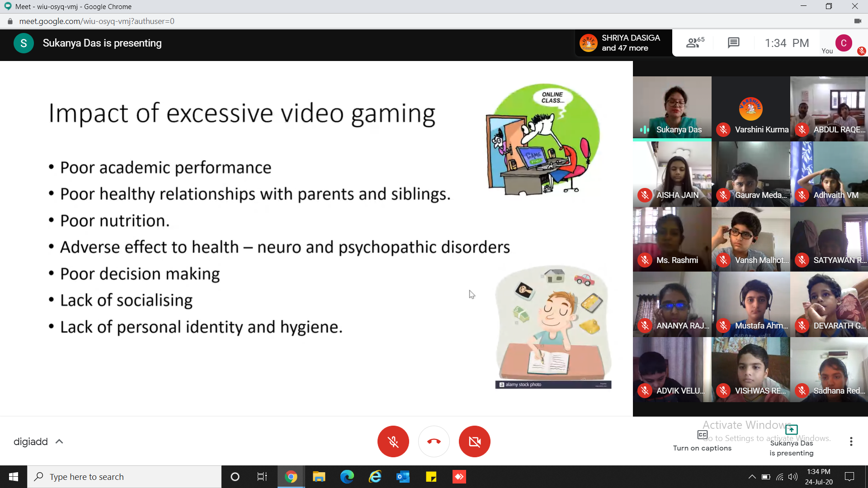Select the Sukanya Das video tile

(x=672, y=109)
